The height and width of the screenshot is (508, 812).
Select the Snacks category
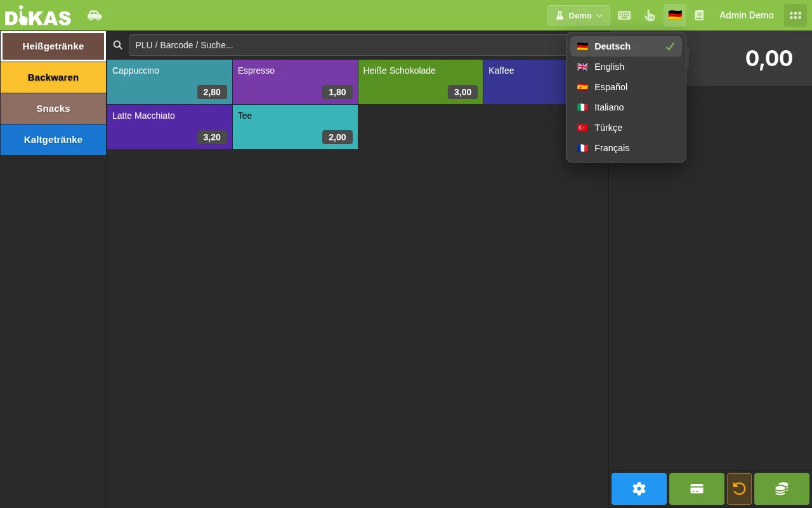(x=53, y=109)
